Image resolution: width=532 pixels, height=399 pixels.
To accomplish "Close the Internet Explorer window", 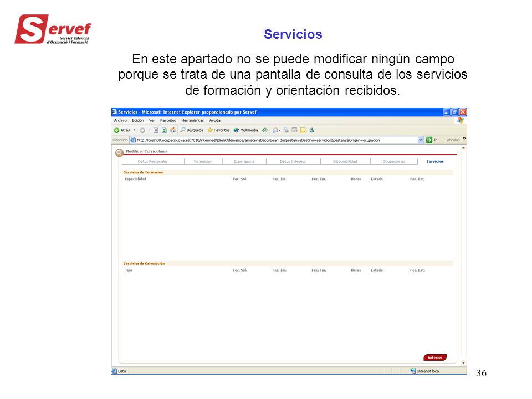I will point(463,112).
